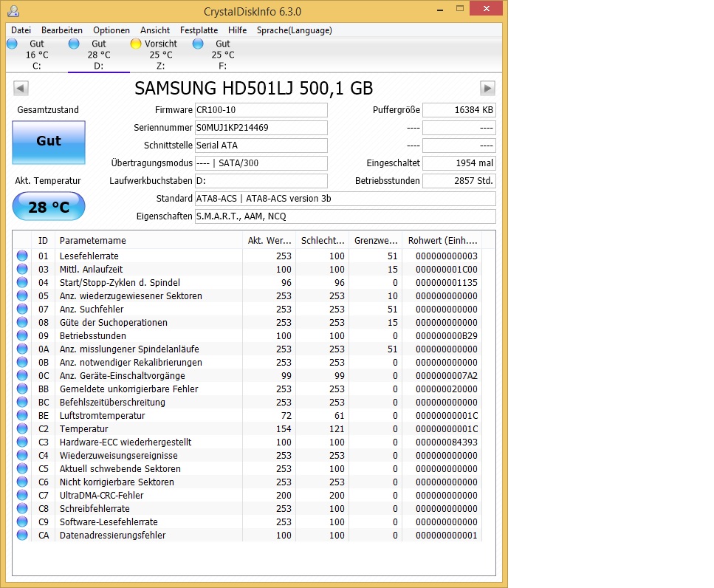
Task: Click status icon for Luftstromtemperatur row
Action: coord(22,415)
